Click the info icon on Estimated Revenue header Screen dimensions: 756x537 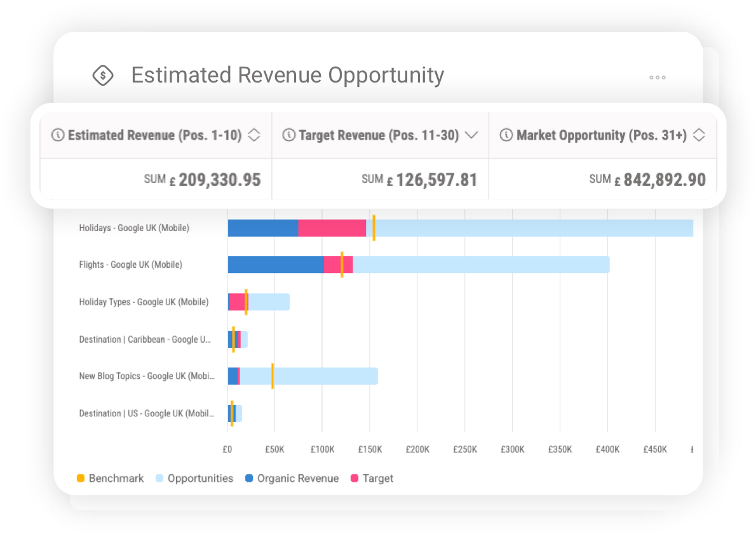click(x=58, y=135)
